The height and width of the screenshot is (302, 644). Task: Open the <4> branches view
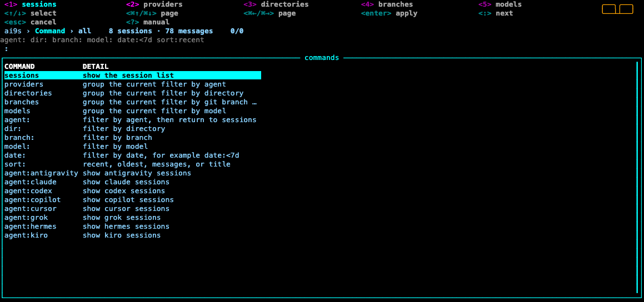[x=387, y=4]
